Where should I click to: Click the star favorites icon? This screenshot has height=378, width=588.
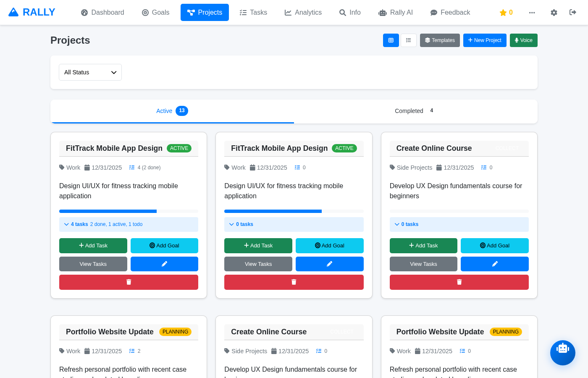[x=506, y=12]
